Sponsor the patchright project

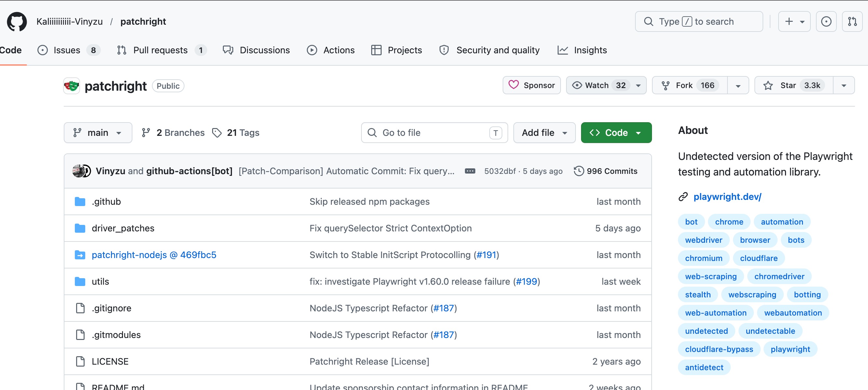point(531,85)
